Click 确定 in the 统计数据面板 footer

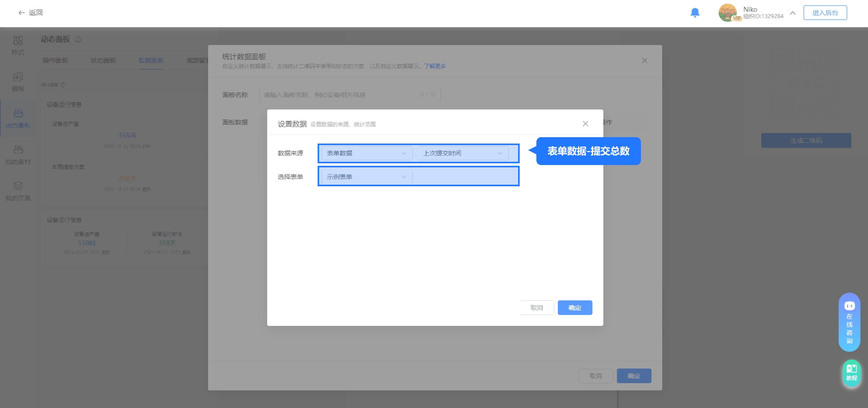tap(634, 376)
